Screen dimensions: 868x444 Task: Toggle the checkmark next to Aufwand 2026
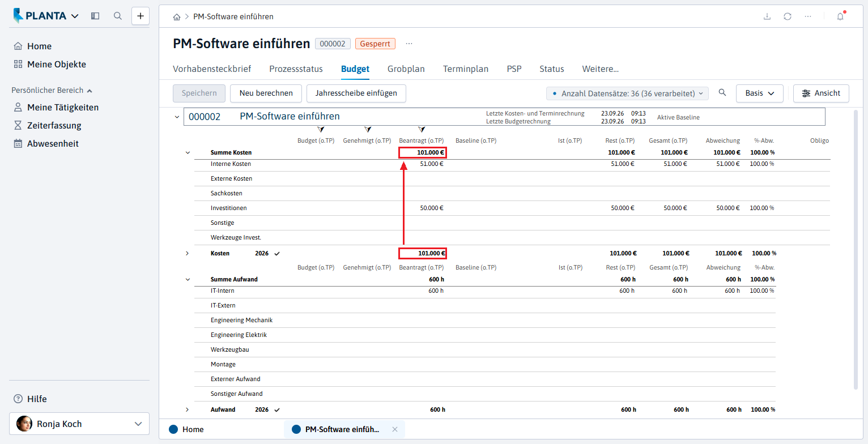click(277, 409)
